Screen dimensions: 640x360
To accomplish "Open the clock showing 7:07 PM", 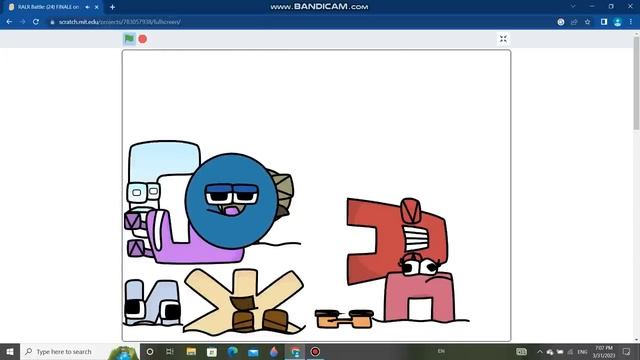I will click(x=604, y=351).
